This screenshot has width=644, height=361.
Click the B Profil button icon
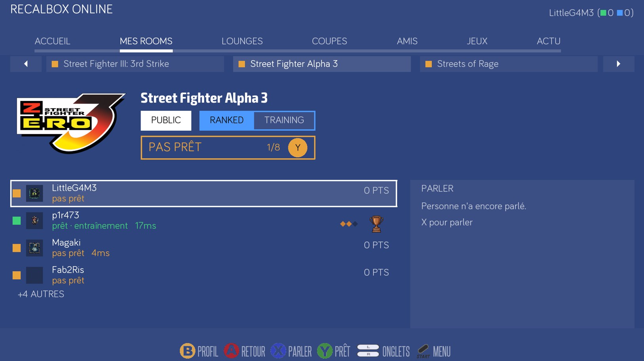click(x=188, y=351)
